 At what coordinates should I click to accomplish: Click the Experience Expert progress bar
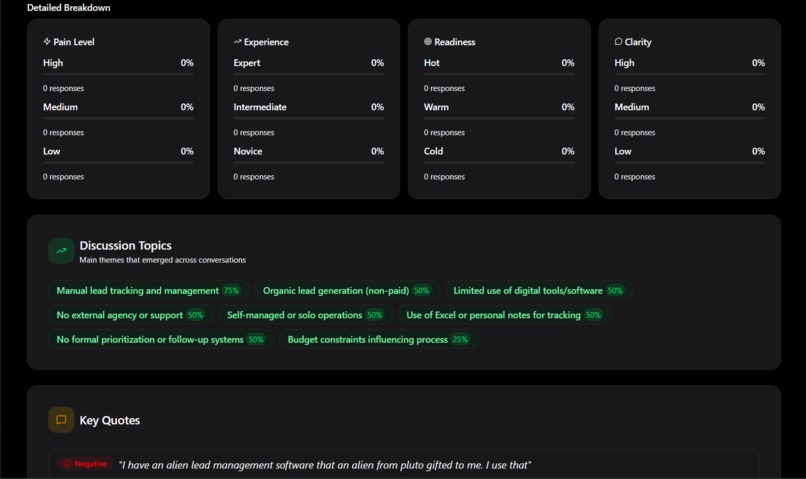[308, 75]
